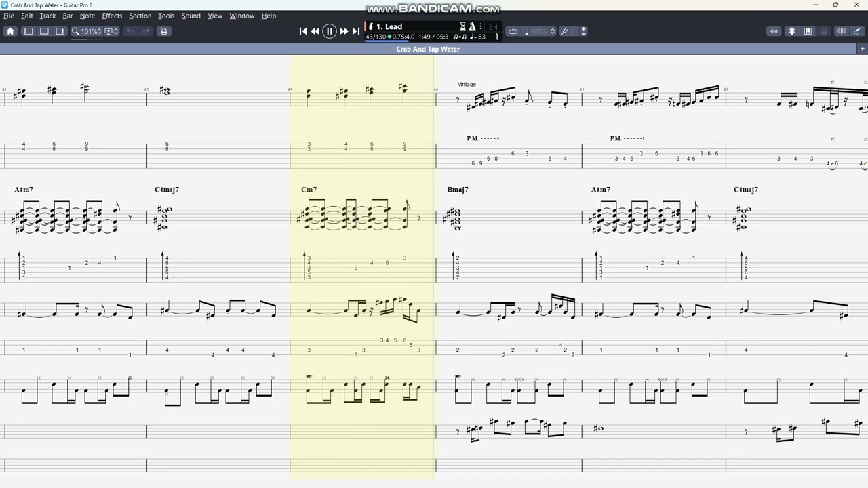
Task: Select the Cm7 chord label
Action: 309,190
